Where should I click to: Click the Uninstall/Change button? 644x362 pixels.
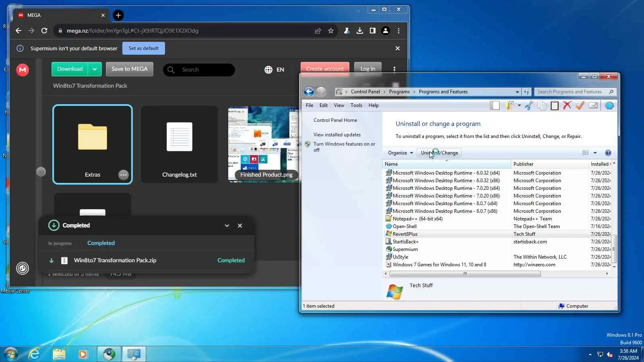tap(440, 153)
